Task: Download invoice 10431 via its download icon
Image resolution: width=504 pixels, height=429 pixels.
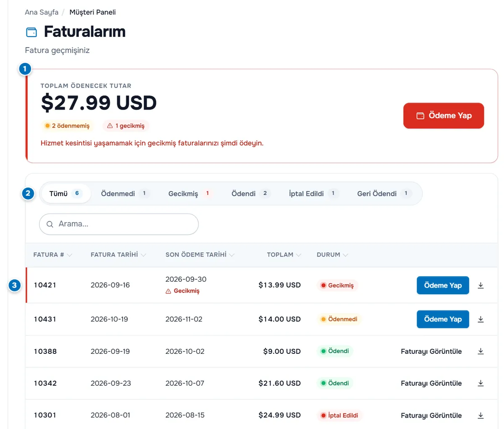Action: (x=481, y=319)
